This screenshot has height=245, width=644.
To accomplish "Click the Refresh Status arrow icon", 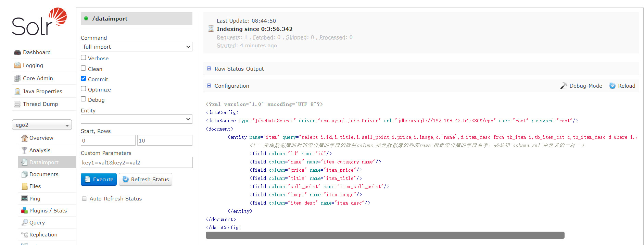I will click(126, 179).
